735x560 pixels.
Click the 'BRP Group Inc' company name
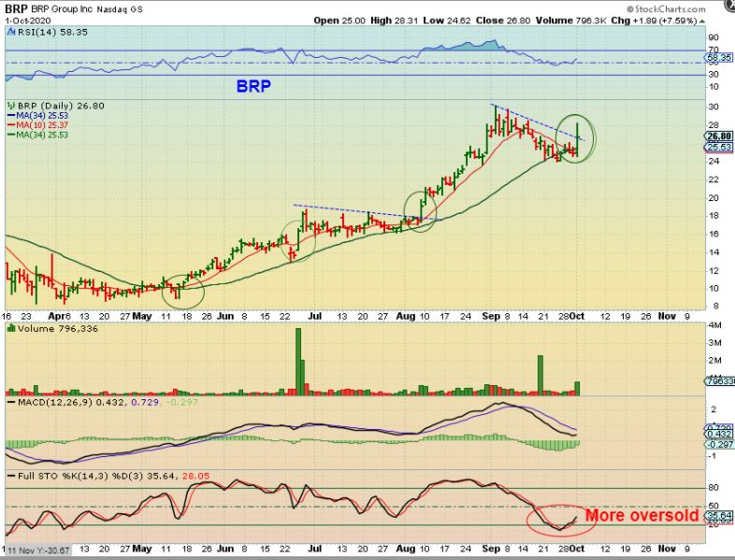coord(63,9)
